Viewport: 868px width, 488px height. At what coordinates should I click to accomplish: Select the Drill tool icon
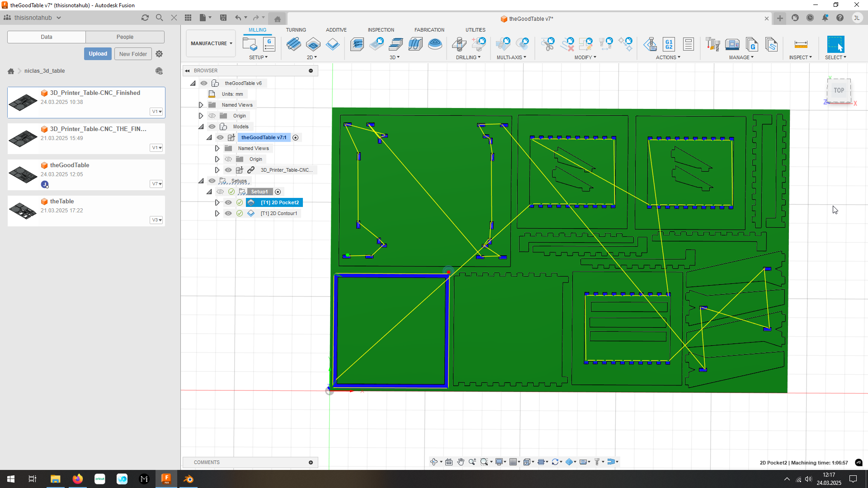459,44
